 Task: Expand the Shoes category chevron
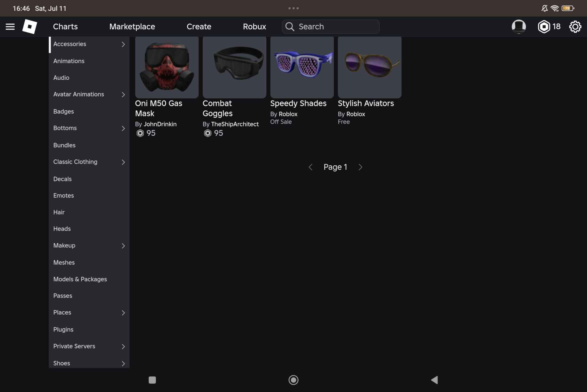click(123, 364)
